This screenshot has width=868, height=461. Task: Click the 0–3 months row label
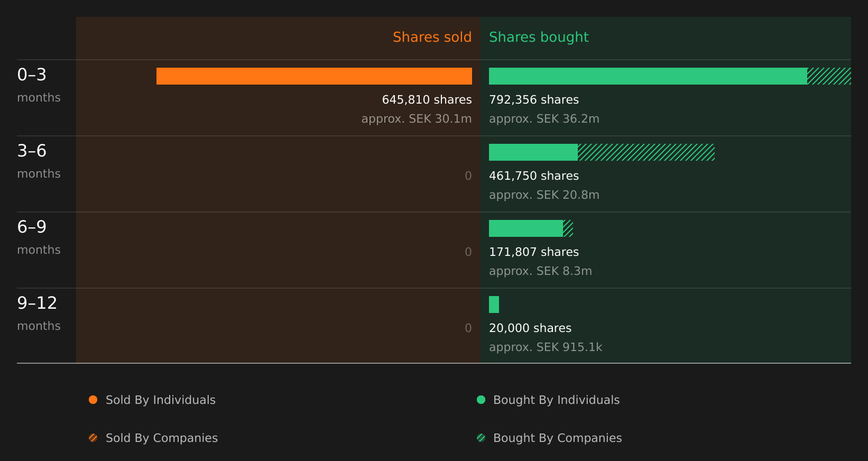(x=39, y=85)
